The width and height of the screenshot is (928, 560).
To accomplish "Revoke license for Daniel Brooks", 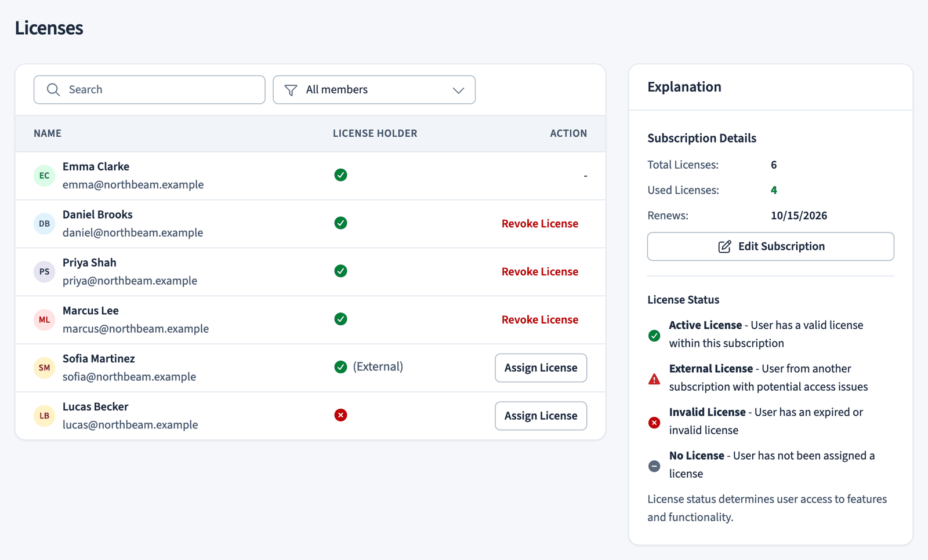I will 540,224.
